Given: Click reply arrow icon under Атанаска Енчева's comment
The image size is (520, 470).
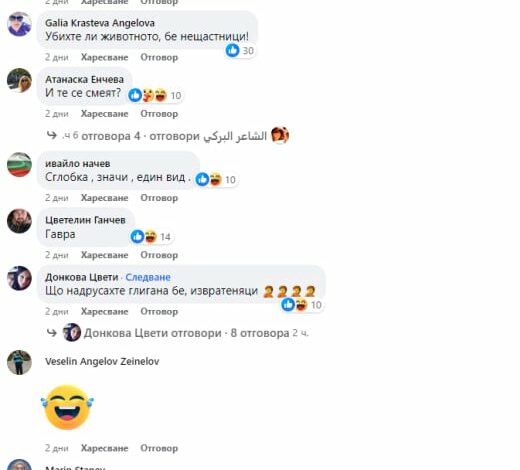Looking at the screenshot, I should point(52,135).
